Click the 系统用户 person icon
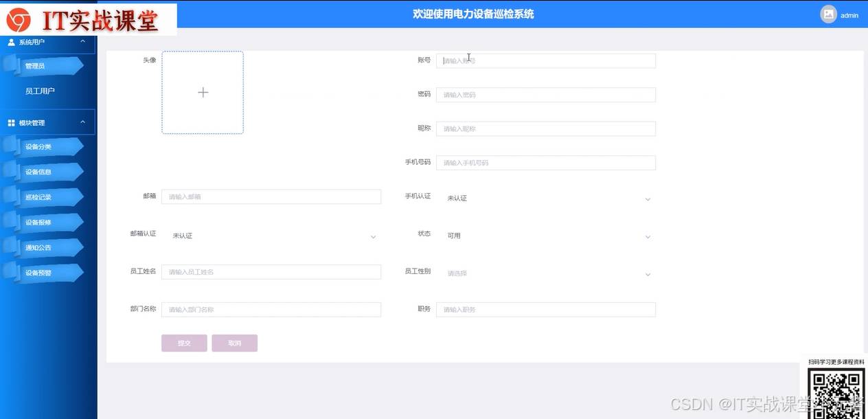The height and width of the screenshot is (419, 868). [11, 43]
